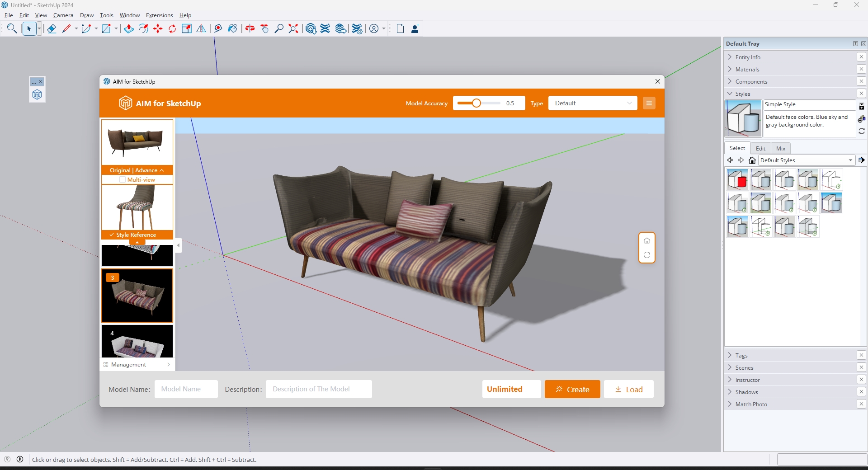Viewport: 868px width, 470px height.
Task: Click the Model Accuracy slider handle
Action: [476, 103]
